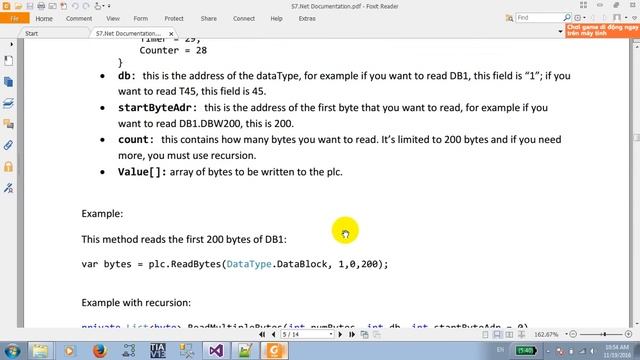Open the Security lock panel icon

(x=8, y=167)
